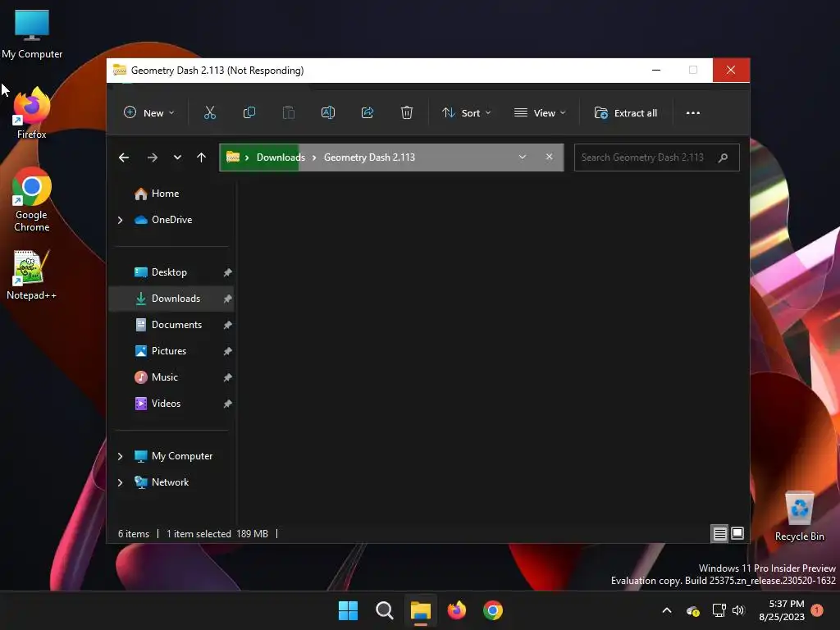Launch Chrome from the taskbar
The height and width of the screenshot is (630, 840).
pos(493,610)
